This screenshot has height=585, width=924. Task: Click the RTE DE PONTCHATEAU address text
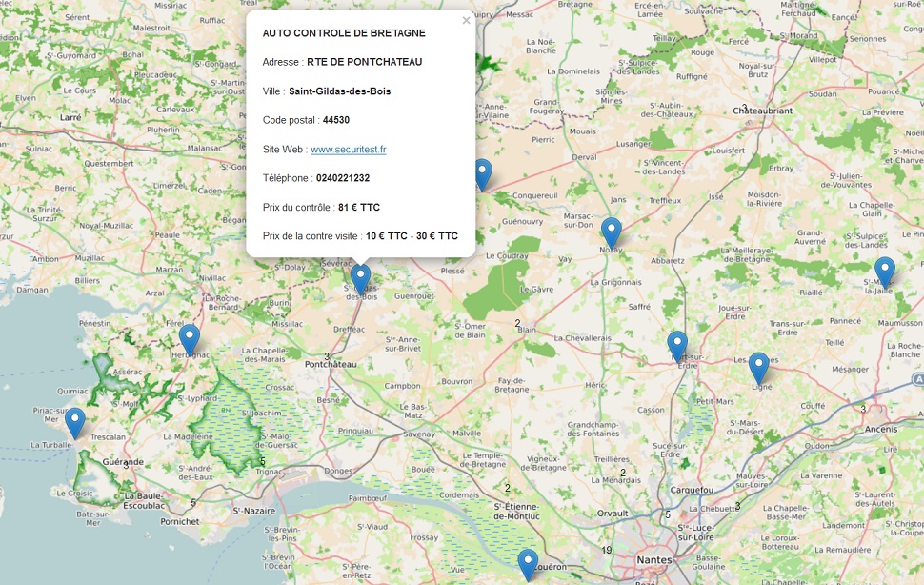pyautogui.click(x=364, y=62)
